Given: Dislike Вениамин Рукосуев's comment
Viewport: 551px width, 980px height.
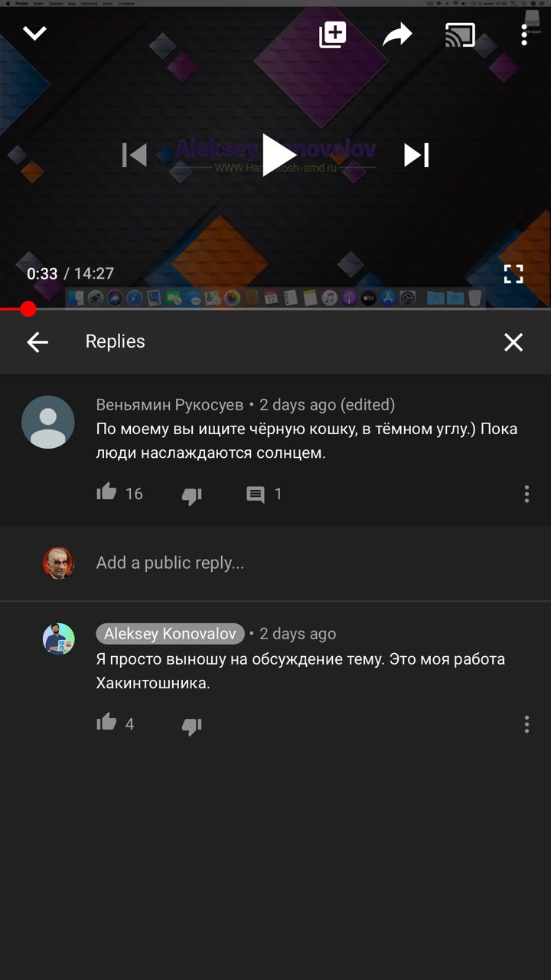Looking at the screenshot, I should tap(191, 496).
